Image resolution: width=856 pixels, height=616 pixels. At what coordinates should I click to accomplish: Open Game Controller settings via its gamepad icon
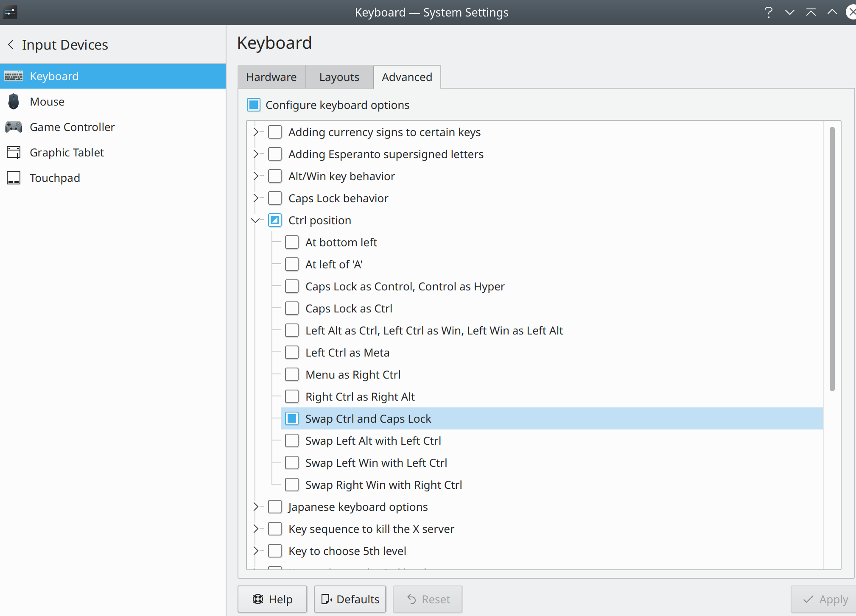[14, 127]
